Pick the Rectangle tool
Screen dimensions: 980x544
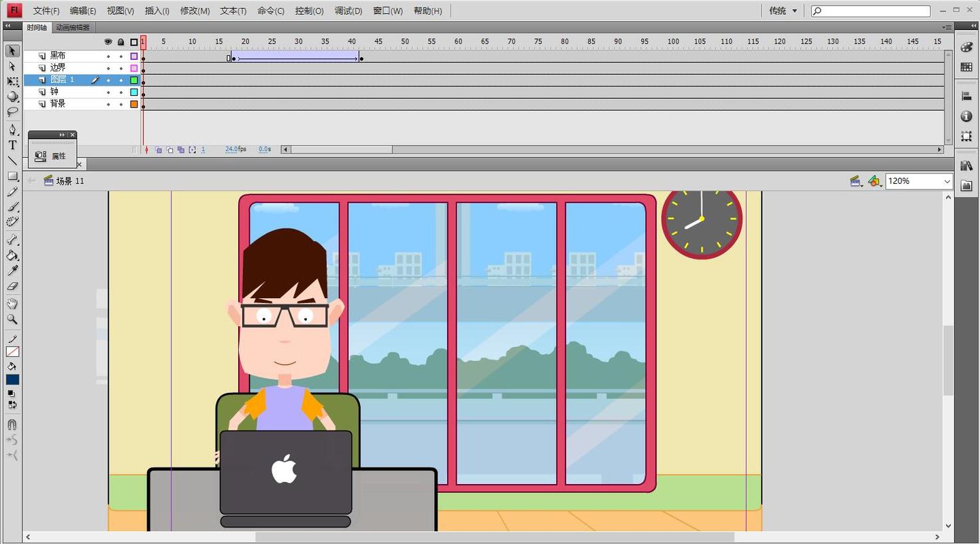(12, 176)
